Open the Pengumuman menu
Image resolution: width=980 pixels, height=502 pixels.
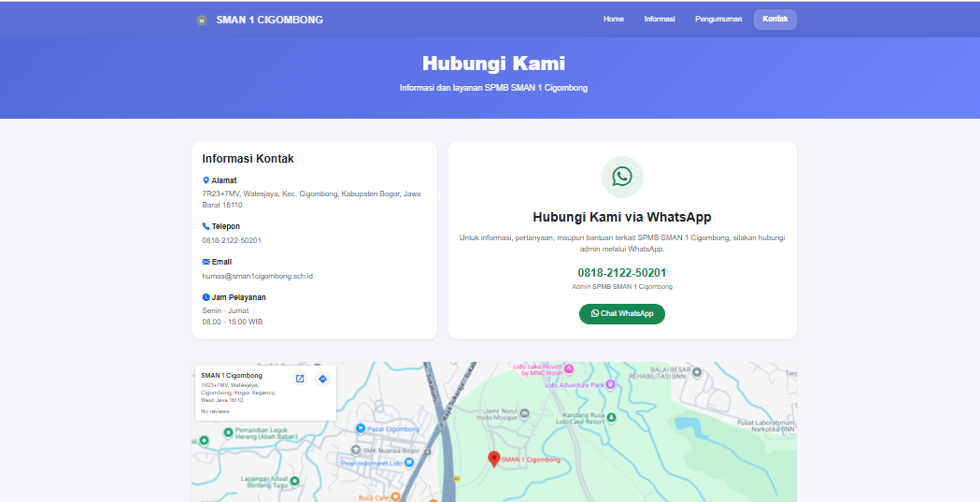tap(718, 19)
